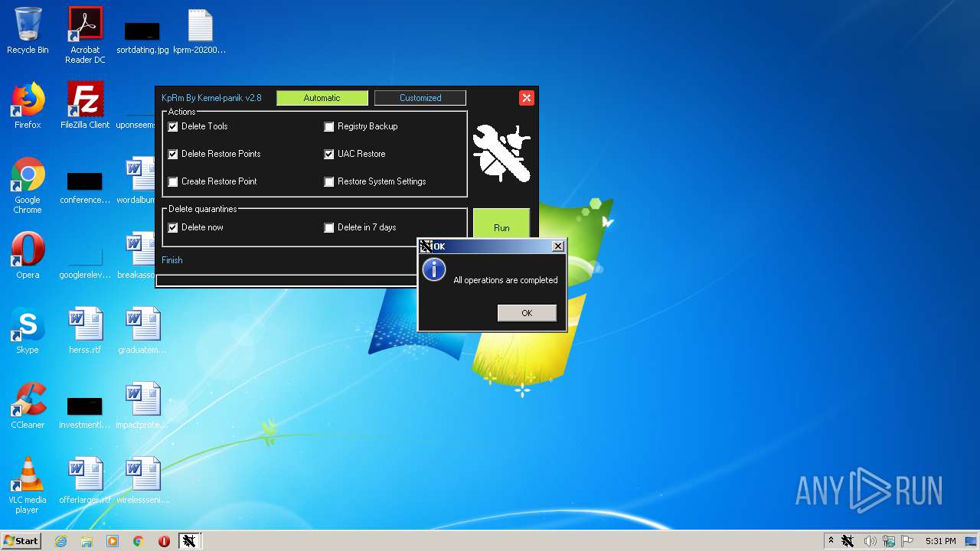
Task: Select the offerlarger.rtf document
Action: (85, 481)
